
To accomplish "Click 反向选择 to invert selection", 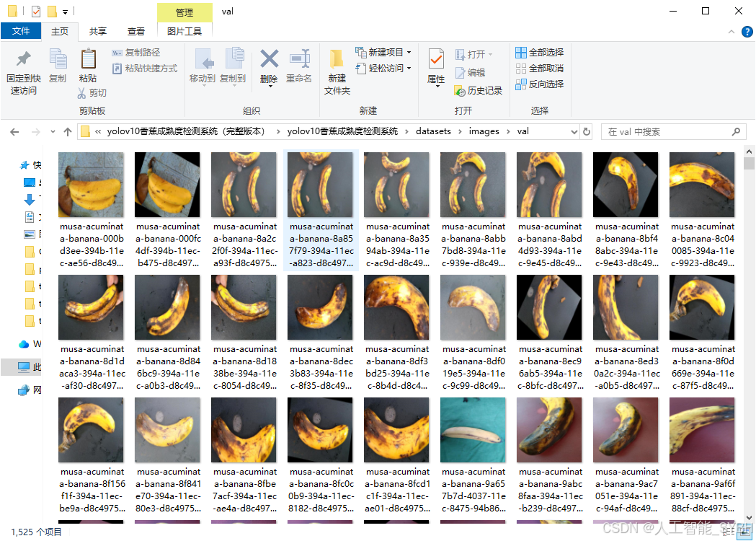I will coord(539,84).
